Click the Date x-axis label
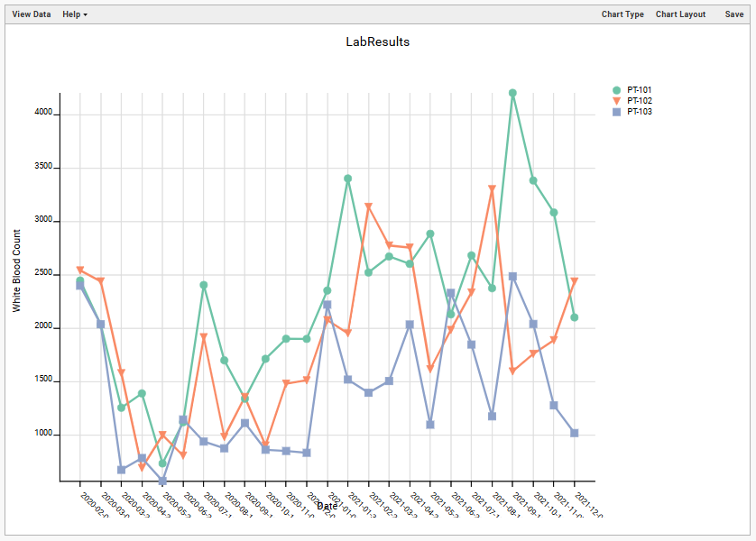The height and width of the screenshot is (541, 756). pyautogui.click(x=327, y=507)
